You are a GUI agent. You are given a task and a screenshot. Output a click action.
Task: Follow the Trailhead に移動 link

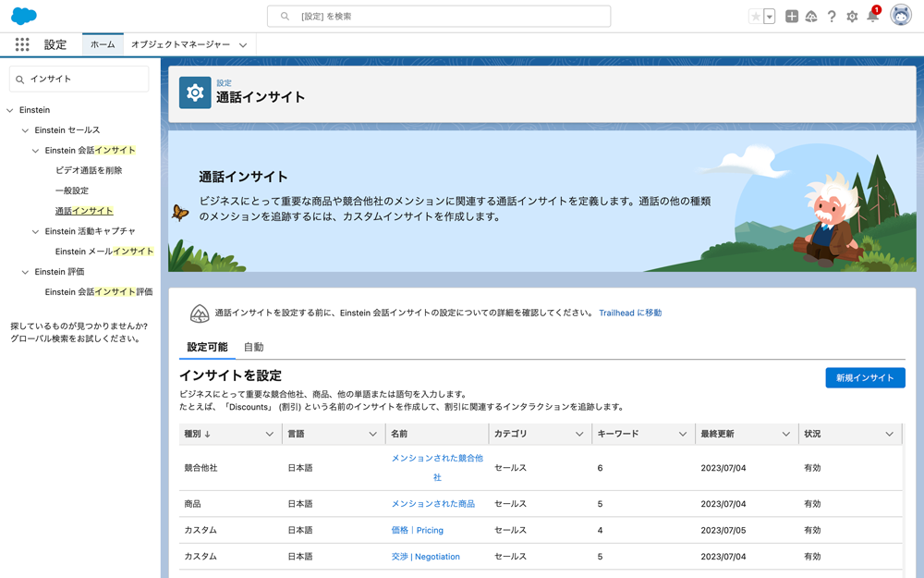pos(630,314)
